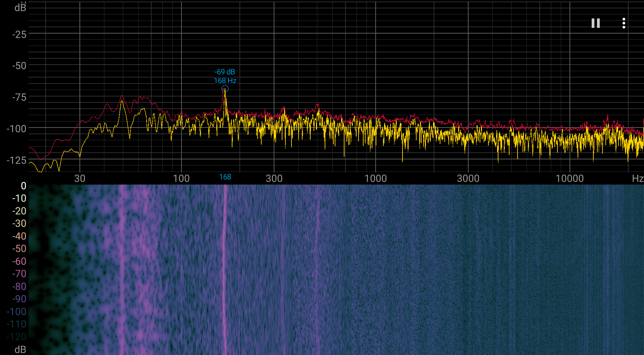Click the dB unit label above spectrum
This screenshot has height=355, width=644.
20,7
